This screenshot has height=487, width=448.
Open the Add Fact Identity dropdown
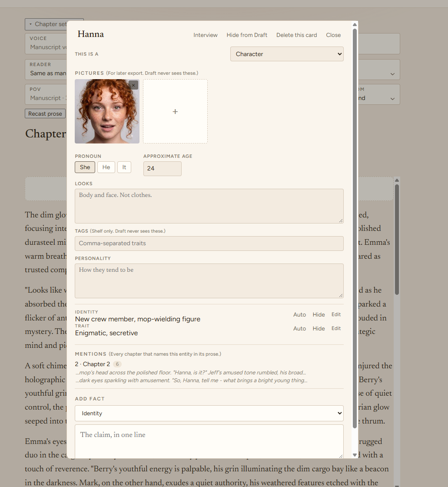(x=209, y=413)
